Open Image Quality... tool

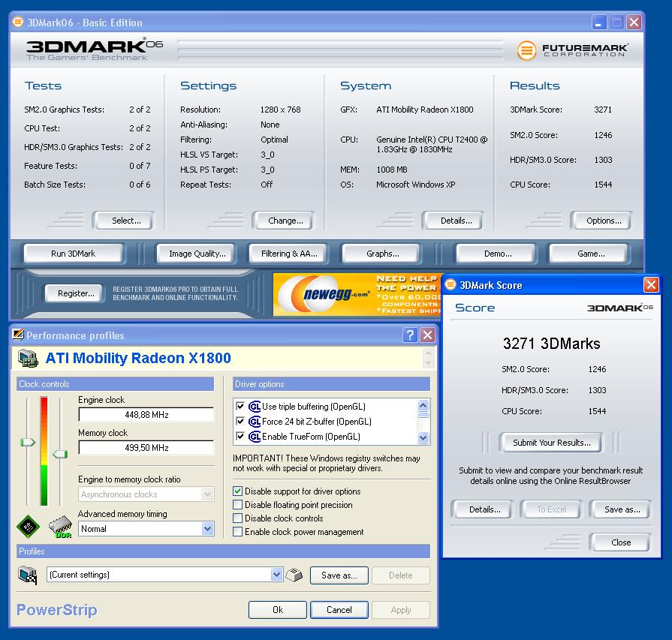coord(196,254)
